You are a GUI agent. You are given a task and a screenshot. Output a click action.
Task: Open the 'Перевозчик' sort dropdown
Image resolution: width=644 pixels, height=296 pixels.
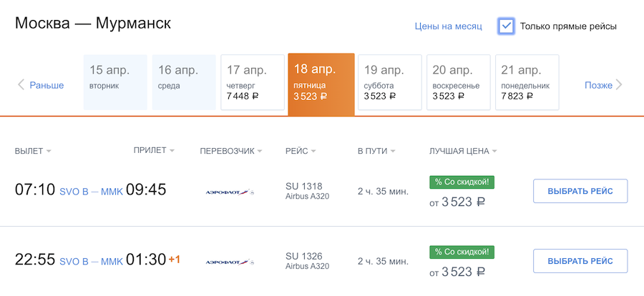(230, 151)
